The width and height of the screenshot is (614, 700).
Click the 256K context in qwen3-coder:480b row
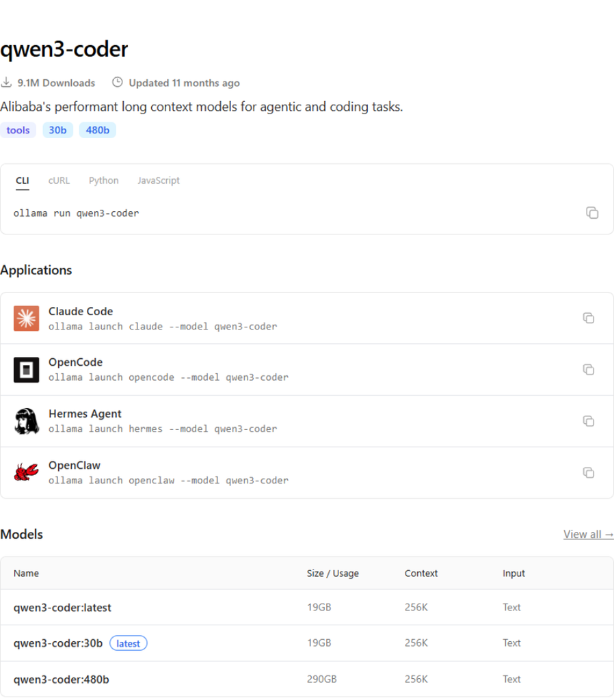[416, 679]
